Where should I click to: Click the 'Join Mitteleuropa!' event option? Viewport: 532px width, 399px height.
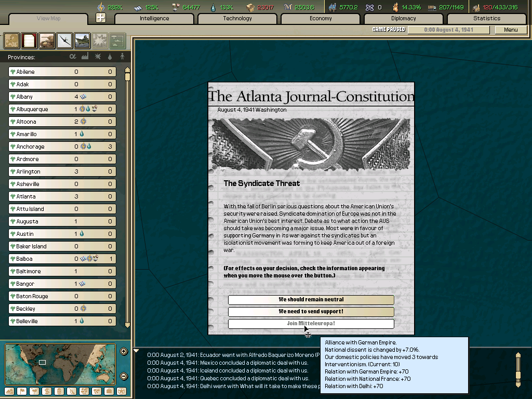pyautogui.click(x=311, y=323)
